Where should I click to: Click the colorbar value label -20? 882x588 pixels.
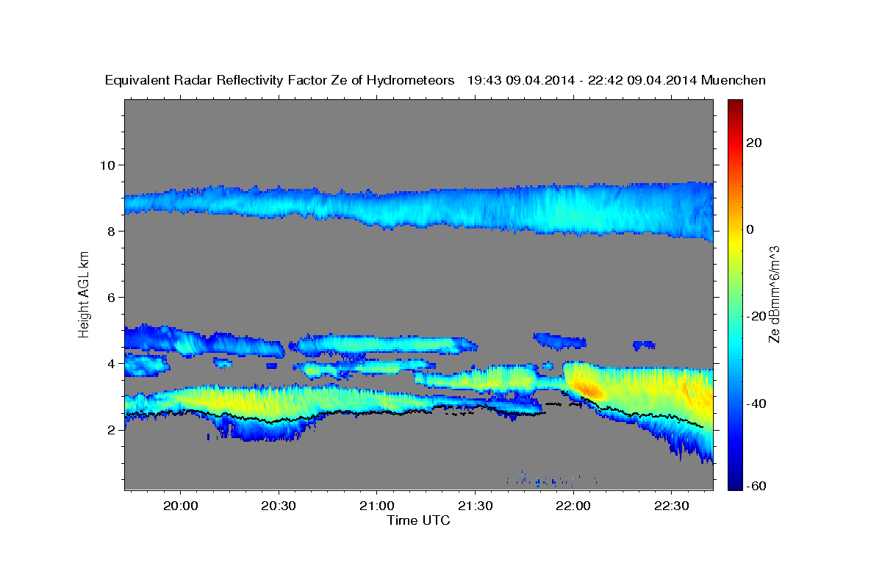pos(756,316)
